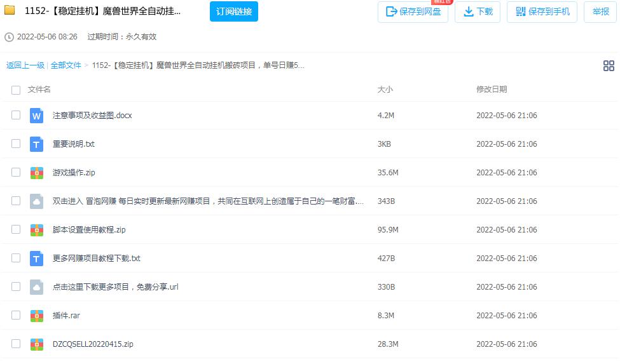Click 保存到手机 button

pyautogui.click(x=542, y=12)
